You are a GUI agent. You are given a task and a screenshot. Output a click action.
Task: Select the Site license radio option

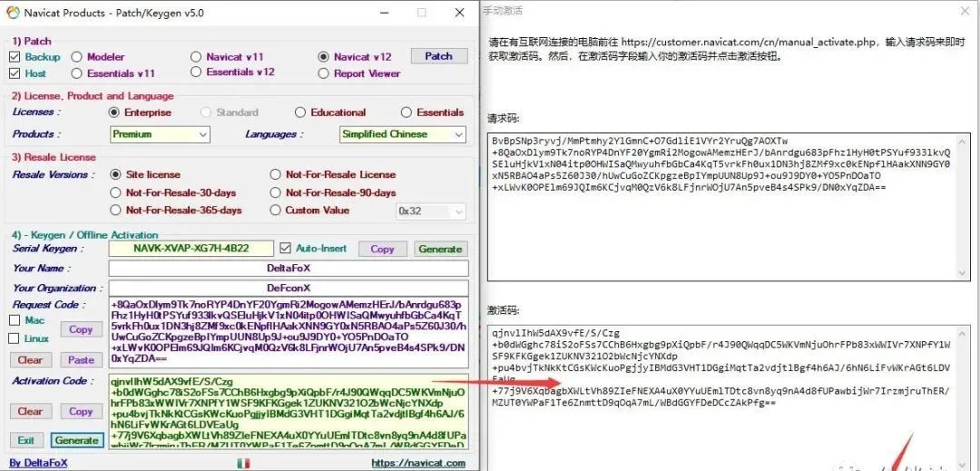[115, 174]
